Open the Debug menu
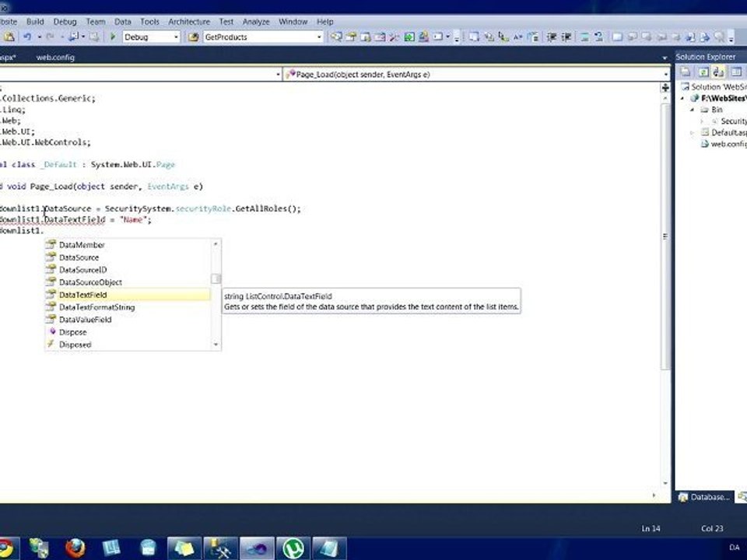The width and height of the screenshot is (747, 560). 65,22
